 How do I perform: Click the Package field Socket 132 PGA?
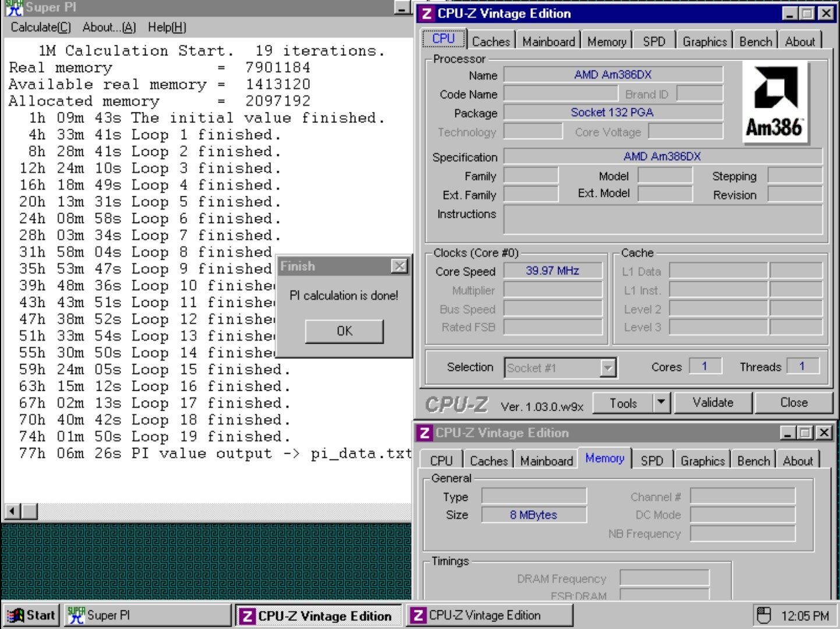(x=613, y=112)
